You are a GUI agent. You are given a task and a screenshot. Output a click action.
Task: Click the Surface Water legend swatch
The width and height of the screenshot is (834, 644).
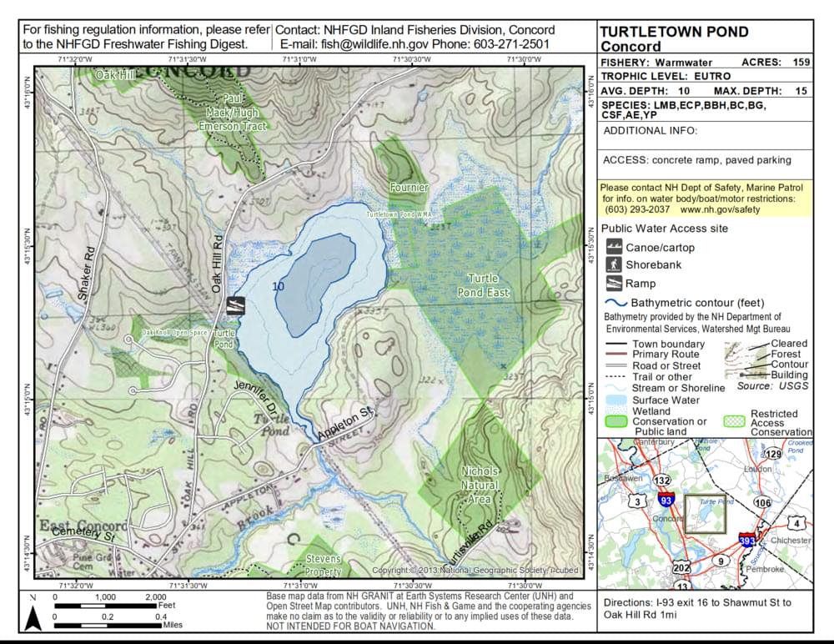click(616, 400)
